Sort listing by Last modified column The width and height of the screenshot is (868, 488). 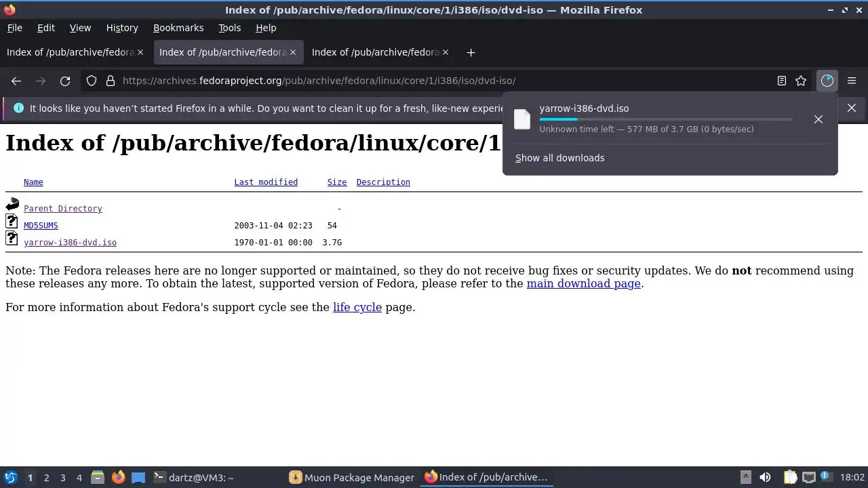[x=266, y=182]
